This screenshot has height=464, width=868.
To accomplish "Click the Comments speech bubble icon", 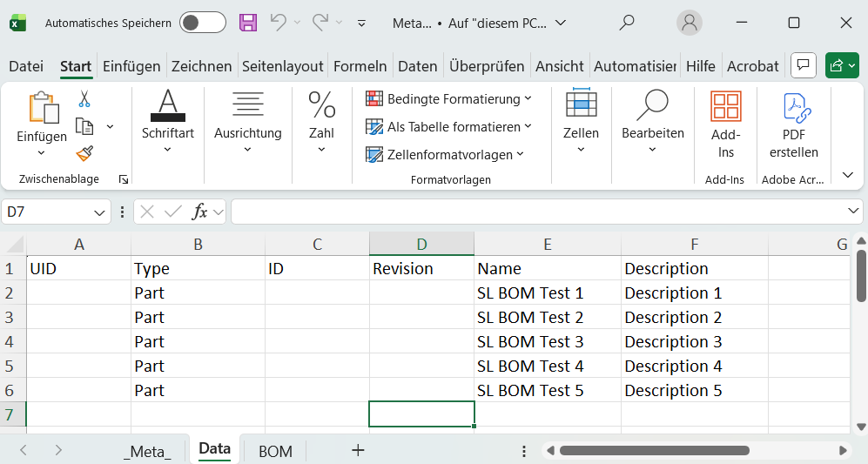I will pos(804,65).
